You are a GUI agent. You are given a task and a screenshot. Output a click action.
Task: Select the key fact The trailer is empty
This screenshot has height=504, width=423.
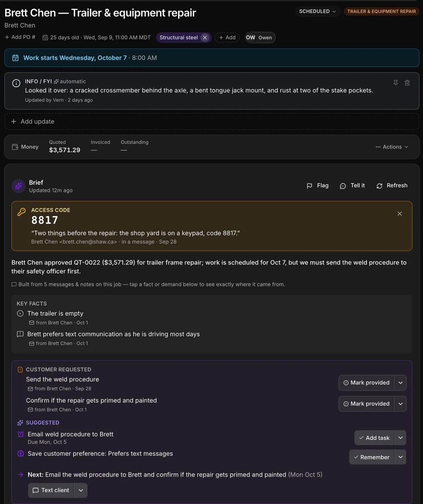click(55, 313)
